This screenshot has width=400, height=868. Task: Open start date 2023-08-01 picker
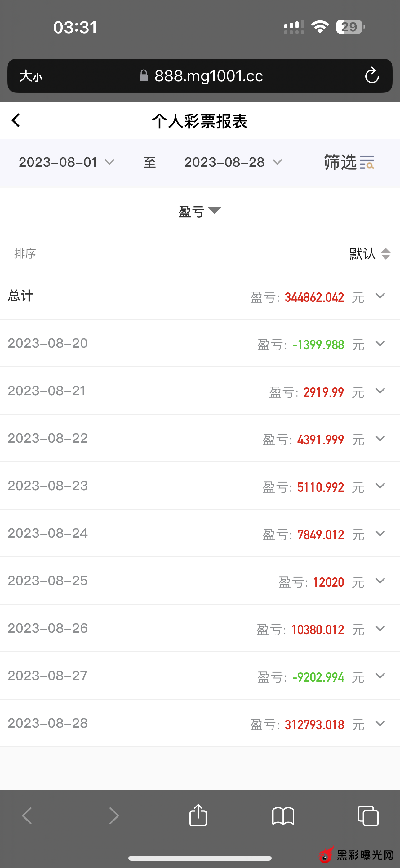pyautogui.click(x=66, y=162)
